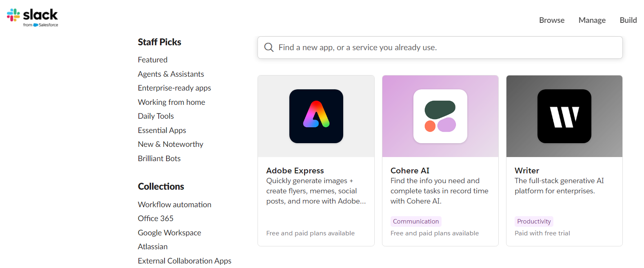This screenshot has height=268, width=644.
Task: Select the Featured staff picks link
Action: tap(153, 60)
